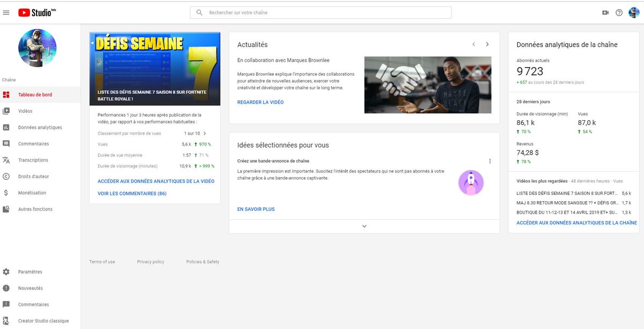The image size is (644, 329).
Task: Click the Vues value 87,0 k
Action: (x=587, y=123)
